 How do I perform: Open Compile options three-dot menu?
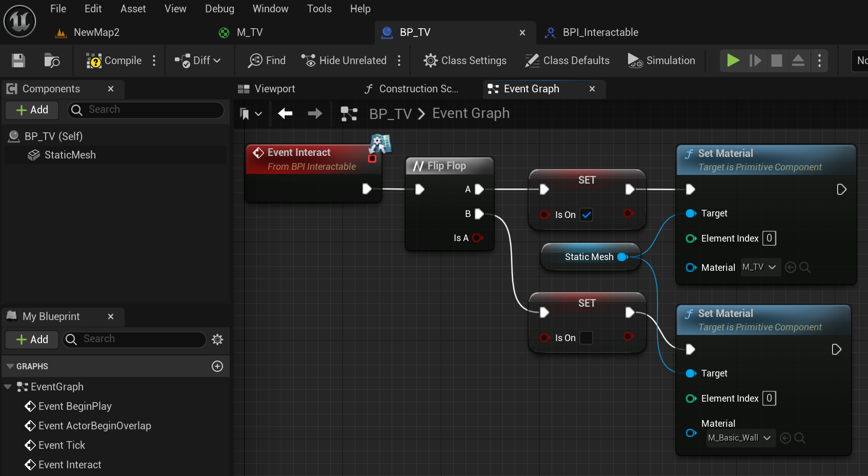154,61
